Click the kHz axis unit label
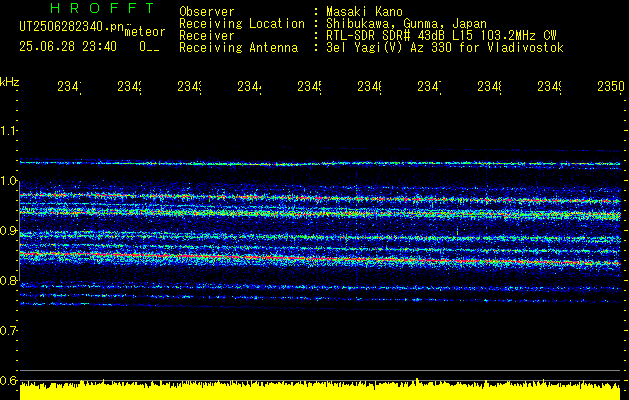 point(9,82)
